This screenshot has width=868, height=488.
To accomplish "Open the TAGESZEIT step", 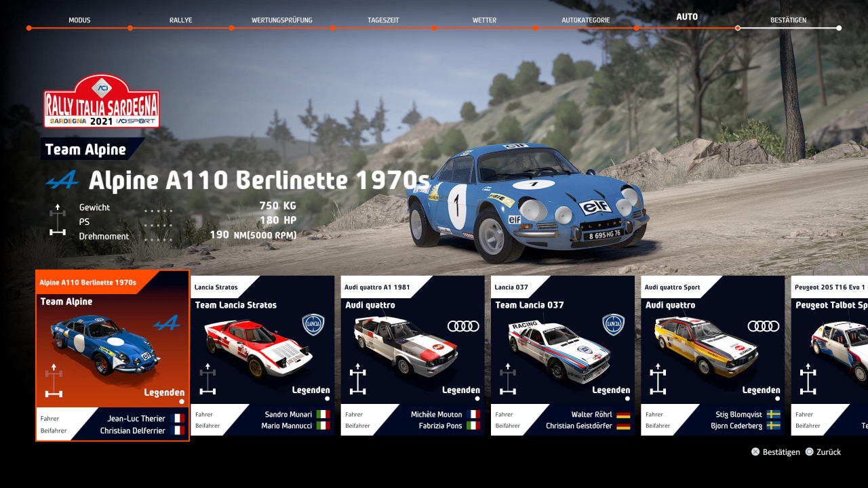I will coord(382,20).
